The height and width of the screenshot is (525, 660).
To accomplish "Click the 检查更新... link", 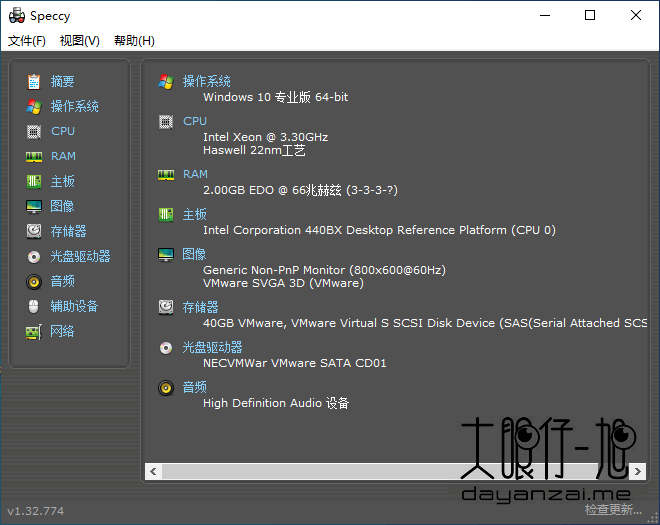I will tap(613, 510).
